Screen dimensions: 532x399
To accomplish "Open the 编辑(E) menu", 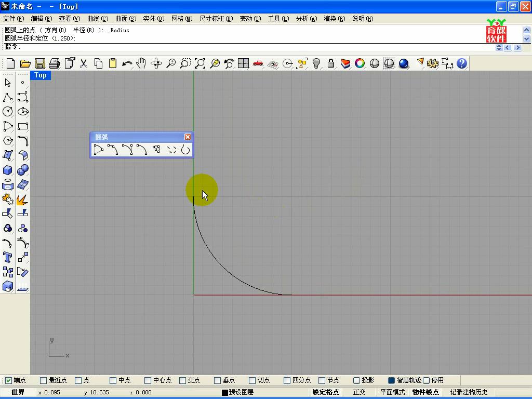I will pos(42,19).
